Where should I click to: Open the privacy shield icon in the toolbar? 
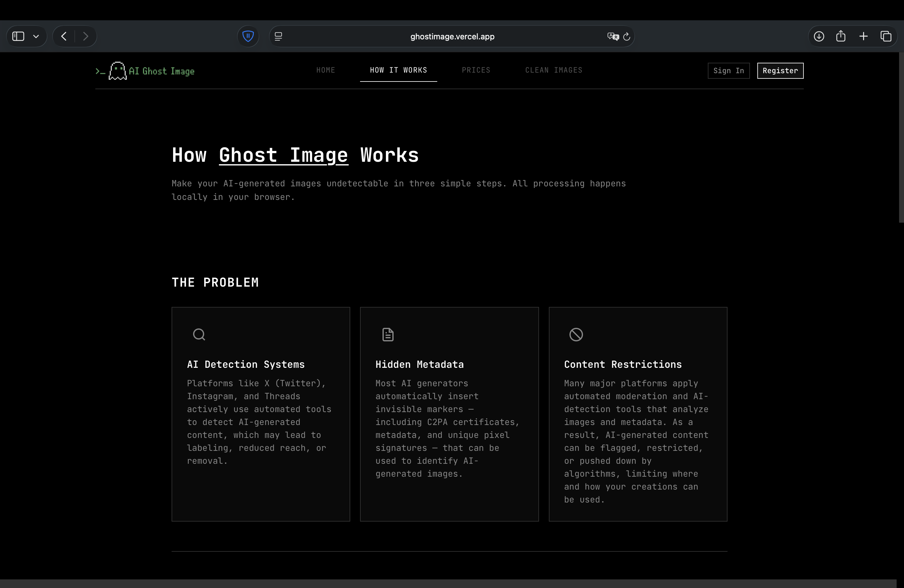(x=248, y=36)
